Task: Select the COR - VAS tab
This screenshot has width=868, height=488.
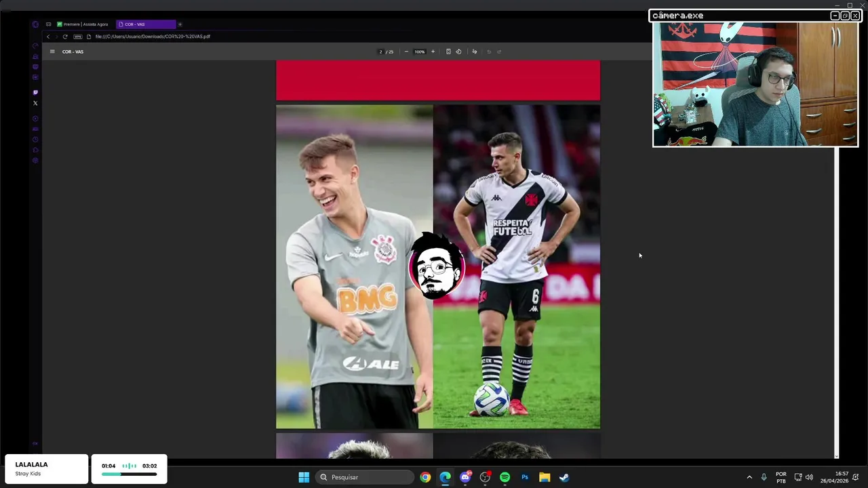Action: click(x=145, y=24)
